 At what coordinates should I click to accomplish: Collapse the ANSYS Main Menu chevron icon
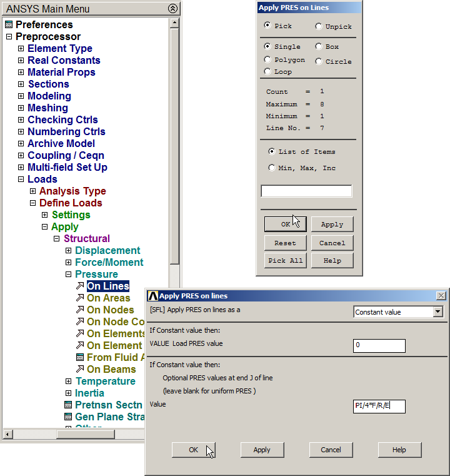pos(173,9)
